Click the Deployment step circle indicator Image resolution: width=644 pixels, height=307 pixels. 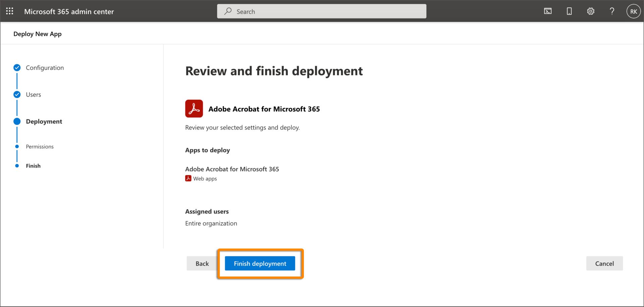(17, 121)
